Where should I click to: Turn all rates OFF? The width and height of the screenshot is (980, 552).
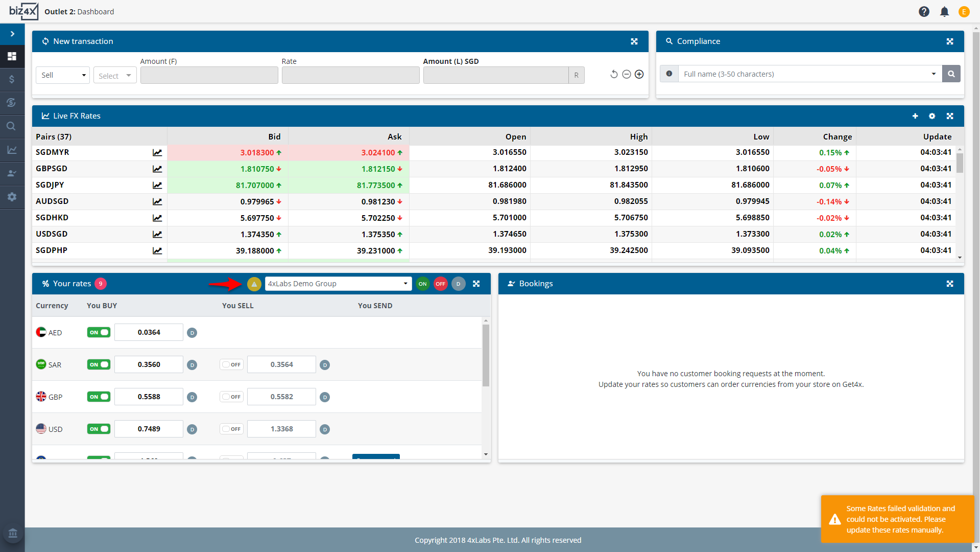pos(441,284)
